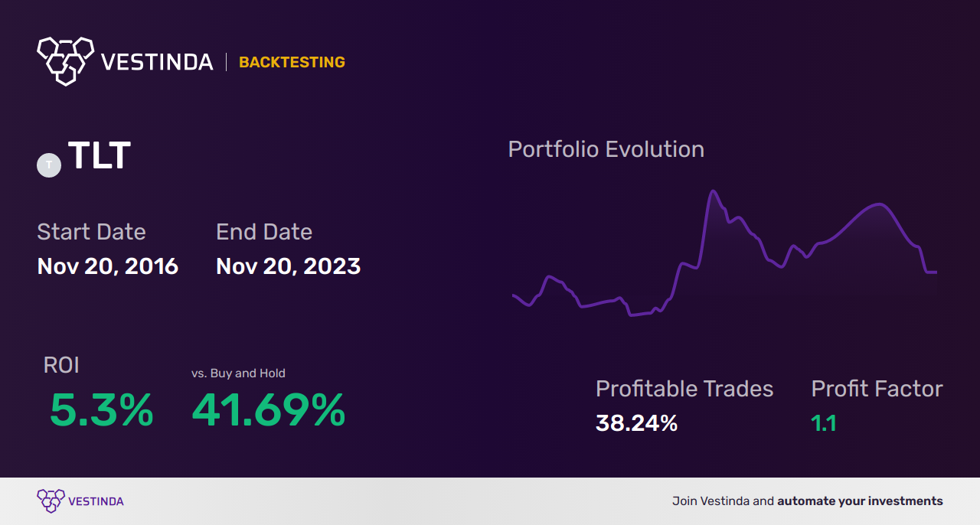Click the 41.69% buy and hold figure
This screenshot has height=525, width=980.
pos(269,410)
